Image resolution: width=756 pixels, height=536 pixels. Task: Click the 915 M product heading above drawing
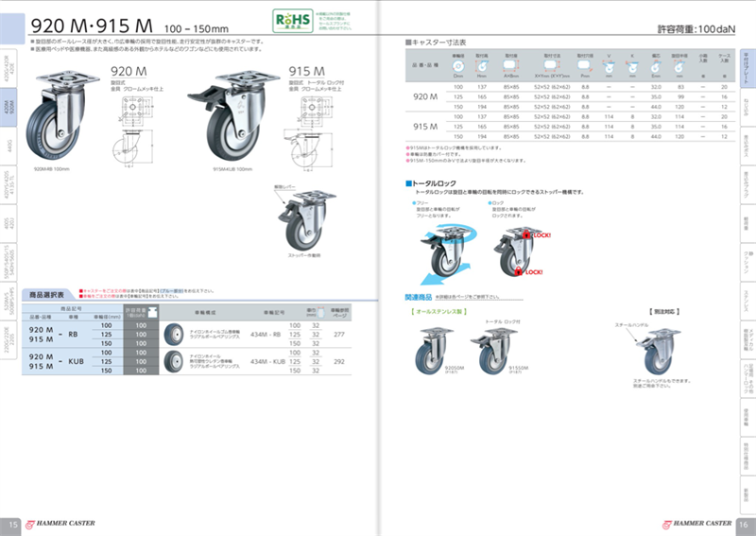[306, 72]
